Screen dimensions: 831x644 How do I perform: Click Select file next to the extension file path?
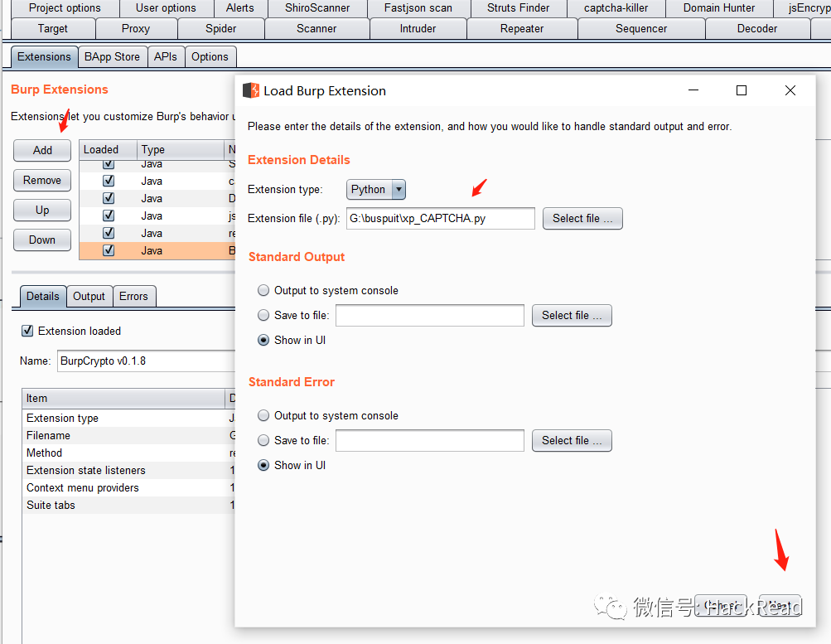(x=582, y=218)
